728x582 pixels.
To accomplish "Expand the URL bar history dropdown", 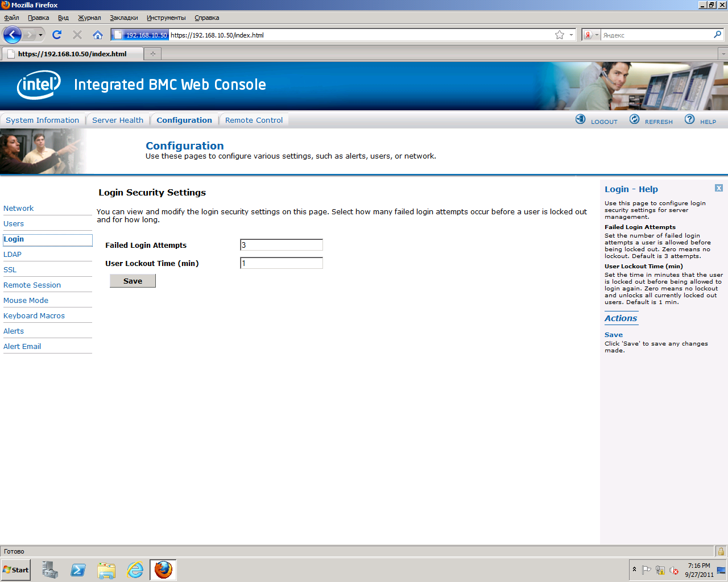I will point(571,35).
